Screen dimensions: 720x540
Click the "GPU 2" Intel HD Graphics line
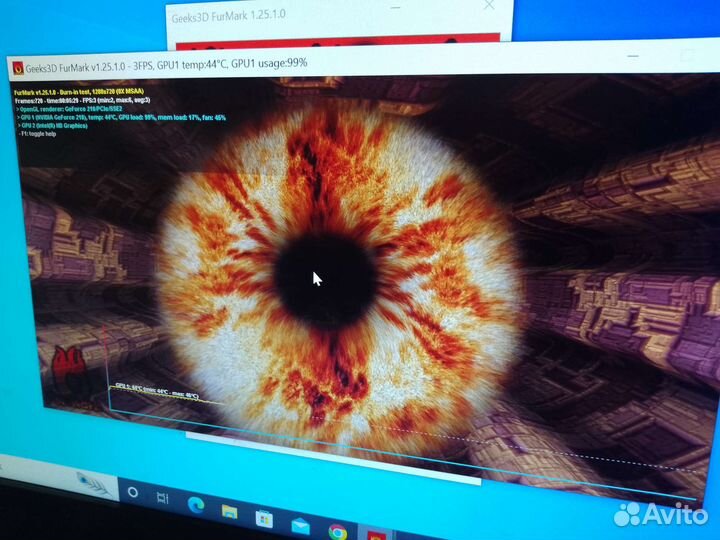pos(53,125)
